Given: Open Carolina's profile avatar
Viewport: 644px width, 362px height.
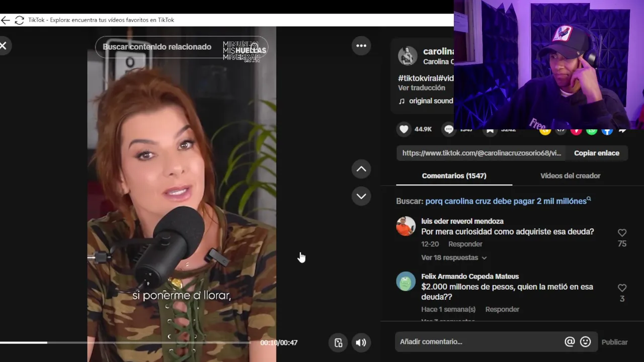Looking at the screenshot, I should (408, 56).
